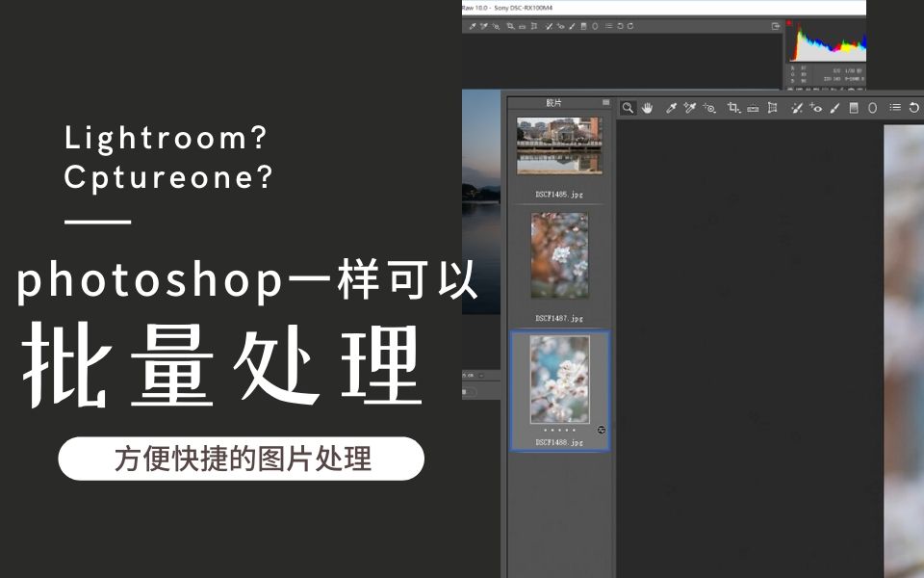This screenshot has height=578, width=924.
Task: Select the Color Sampler tool
Action: coord(689,108)
